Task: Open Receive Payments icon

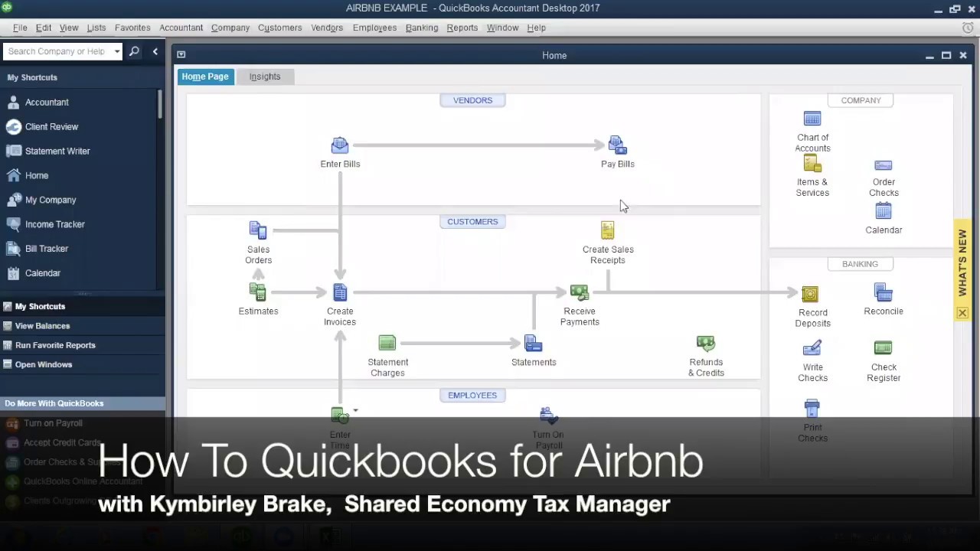Action: [580, 292]
